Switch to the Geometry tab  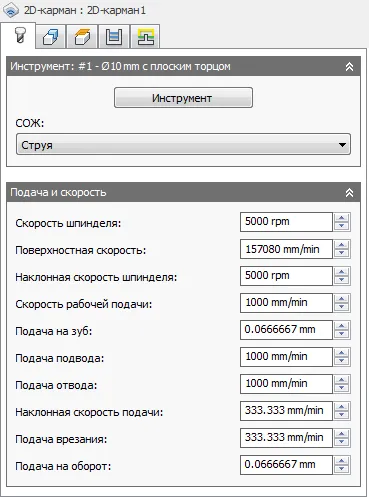51,36
